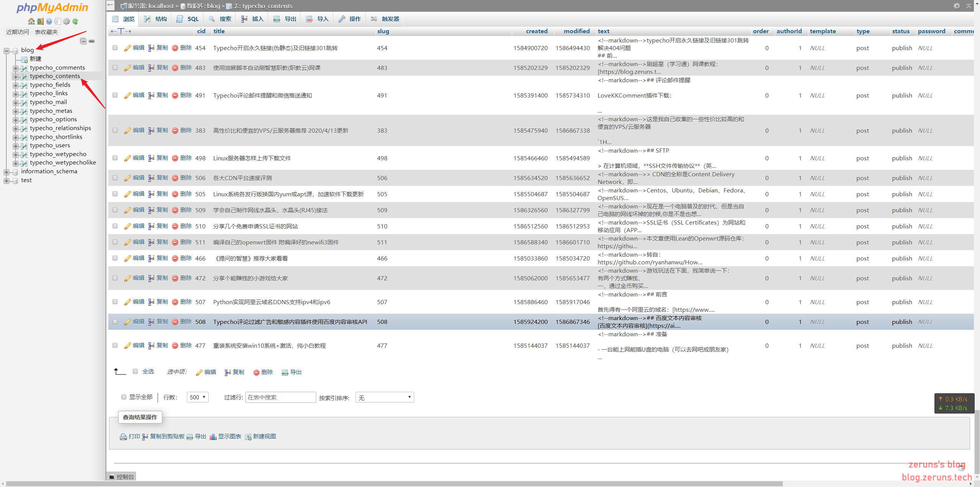This screenshot has height=487, width=980.
Task: Click the display chart icon
Action: tap(213, 437)
